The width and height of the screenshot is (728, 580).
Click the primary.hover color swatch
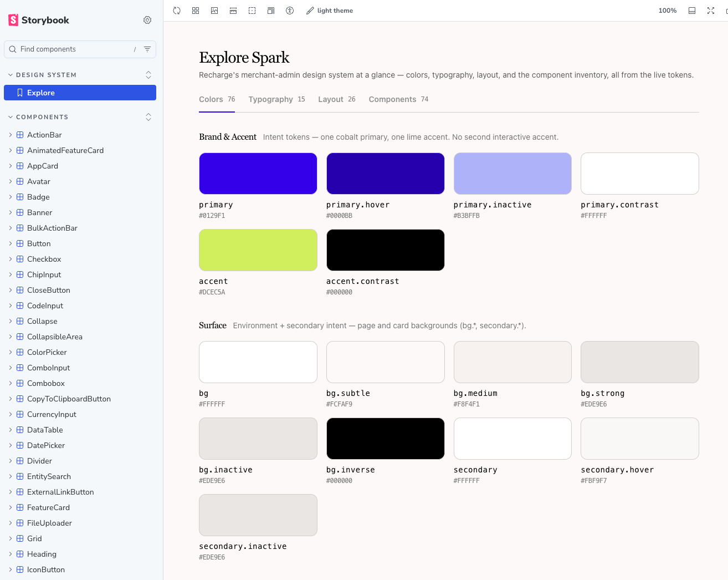click(x=386, y=174)
